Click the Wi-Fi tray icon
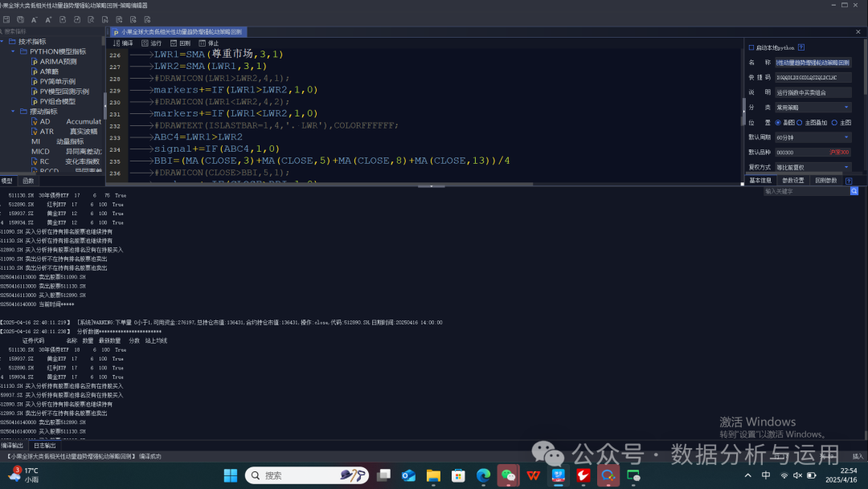This screenshot has width=868, height=489. 784,475
